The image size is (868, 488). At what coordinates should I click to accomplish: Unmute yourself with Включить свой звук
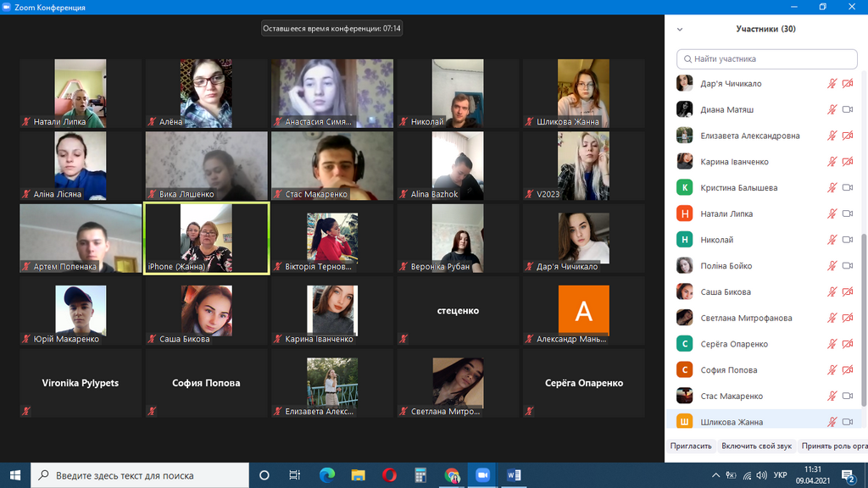tap(756, 446)
